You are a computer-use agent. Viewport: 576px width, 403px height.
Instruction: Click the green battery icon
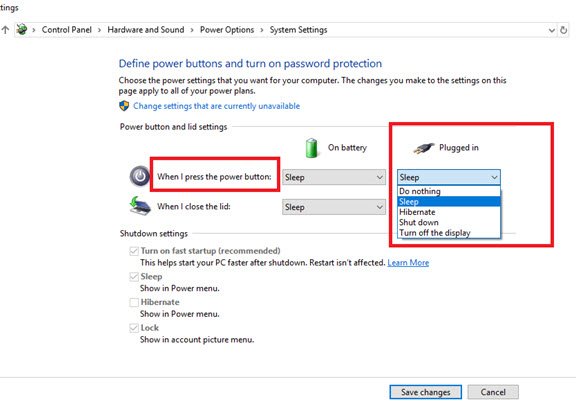click(312, 148)
